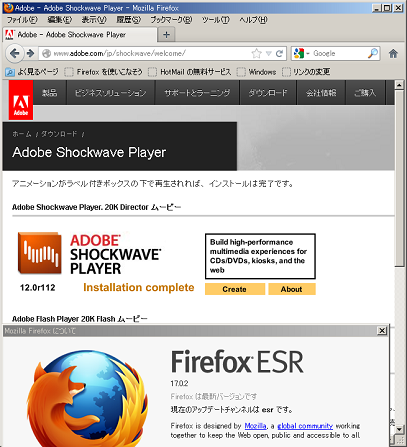Click the vertical scrollbar thumb
Screen dimensions: 407x447
tap(399, 178)
